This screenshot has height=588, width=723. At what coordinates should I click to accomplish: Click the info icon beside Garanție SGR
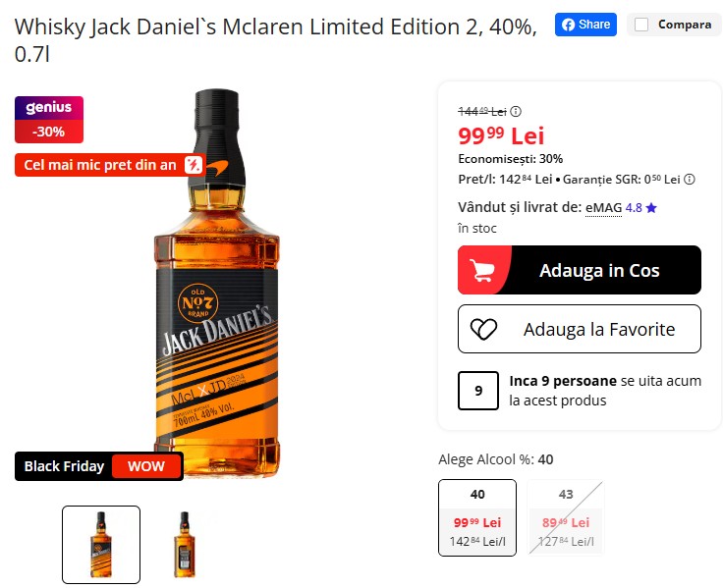point(690,180)
